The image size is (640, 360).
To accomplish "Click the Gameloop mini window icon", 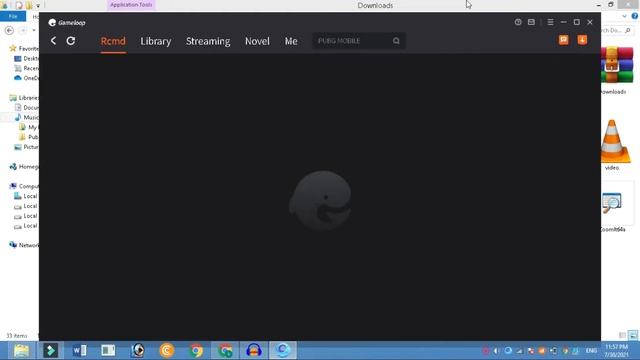I will click(531, 22).
